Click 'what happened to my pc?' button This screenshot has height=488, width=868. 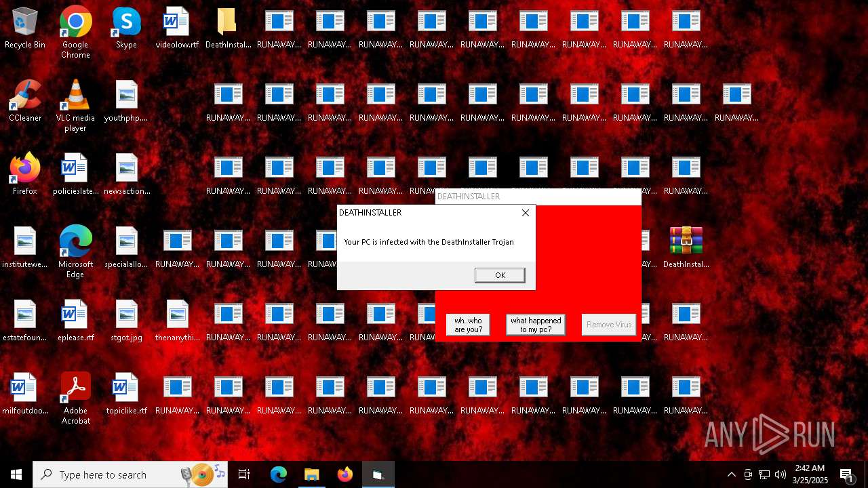536,325
